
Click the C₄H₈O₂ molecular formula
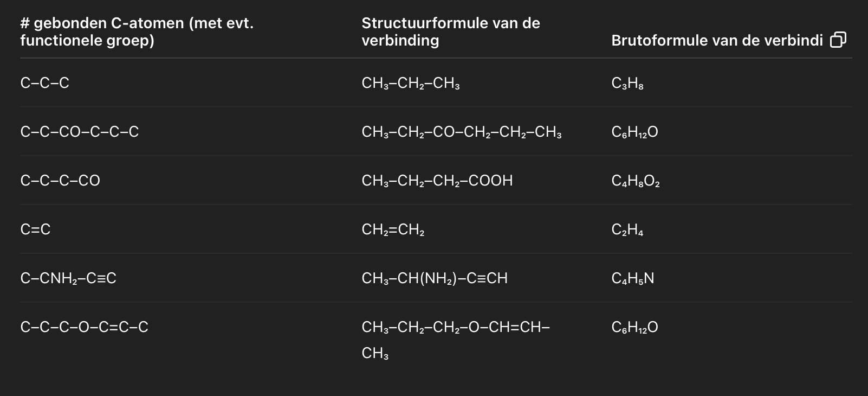click(x=636, y=181)
